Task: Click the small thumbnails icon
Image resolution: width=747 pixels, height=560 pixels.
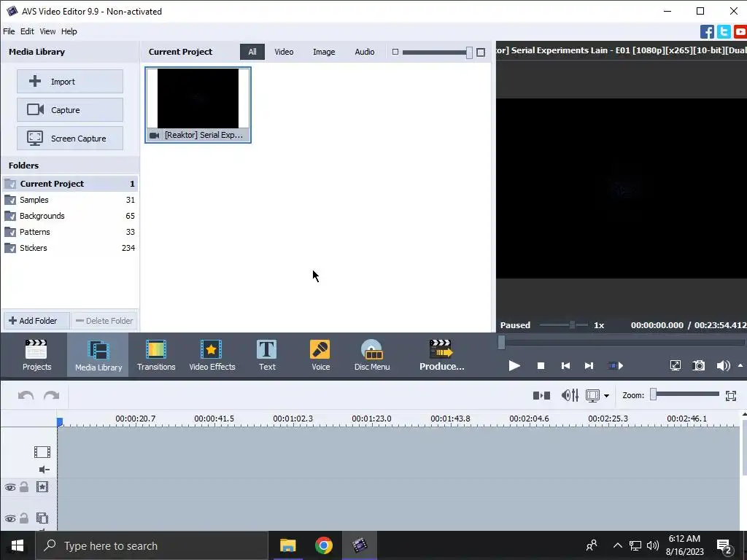Action: coord(395,52)
